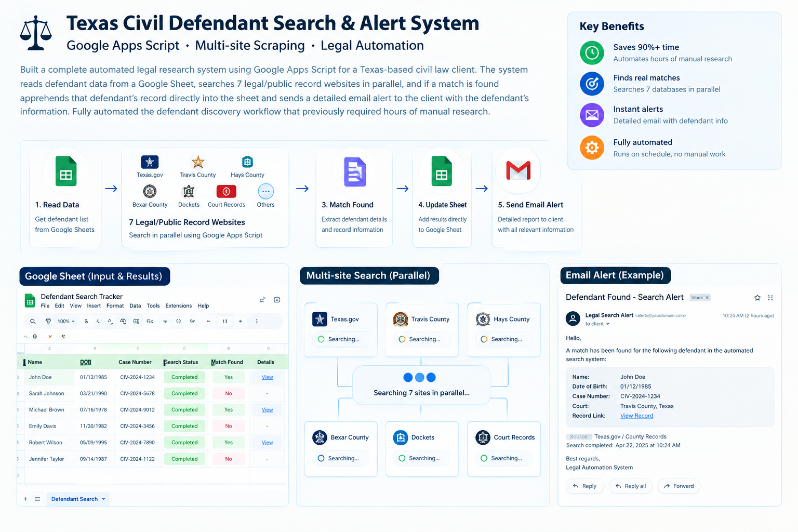This screenshot has width=798, height=532.
Task: Click the Searching status under Bexar County card
Action: [x=340, y=458]
